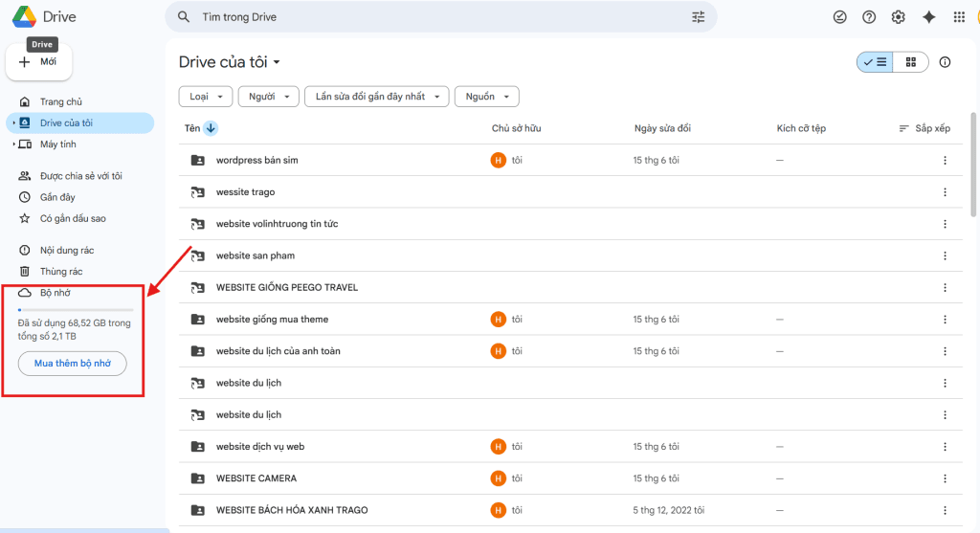Viewport: 980px width, 533px height.
Task: Click Ngày sửa đổi column header
Action: pos(662,128)
